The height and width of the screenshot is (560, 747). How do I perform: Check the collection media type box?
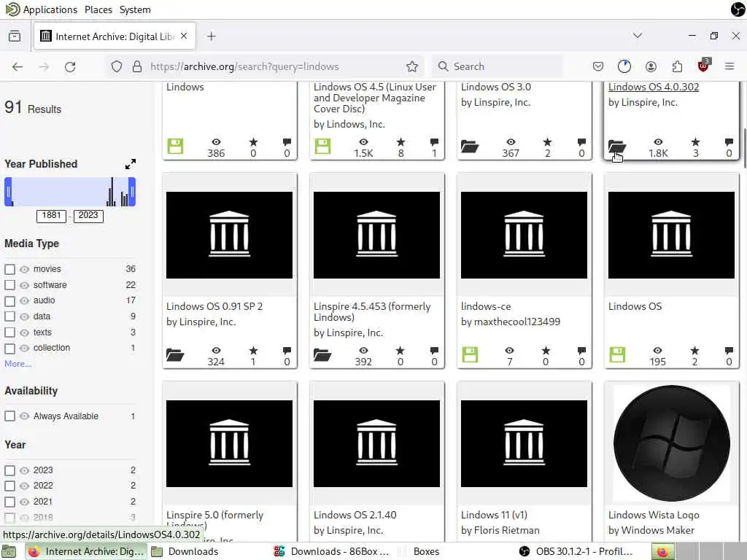pyautogui.click(x=9, y=348)
